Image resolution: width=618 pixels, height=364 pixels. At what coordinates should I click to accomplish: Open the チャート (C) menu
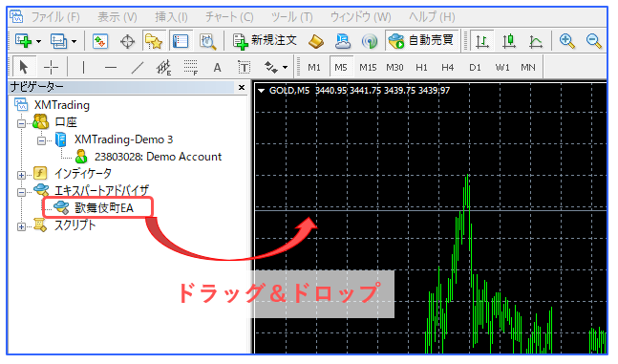[x=229, y=17]
